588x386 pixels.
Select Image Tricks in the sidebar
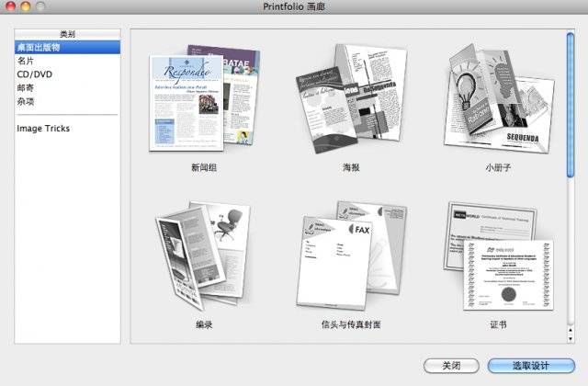[43, 129]
